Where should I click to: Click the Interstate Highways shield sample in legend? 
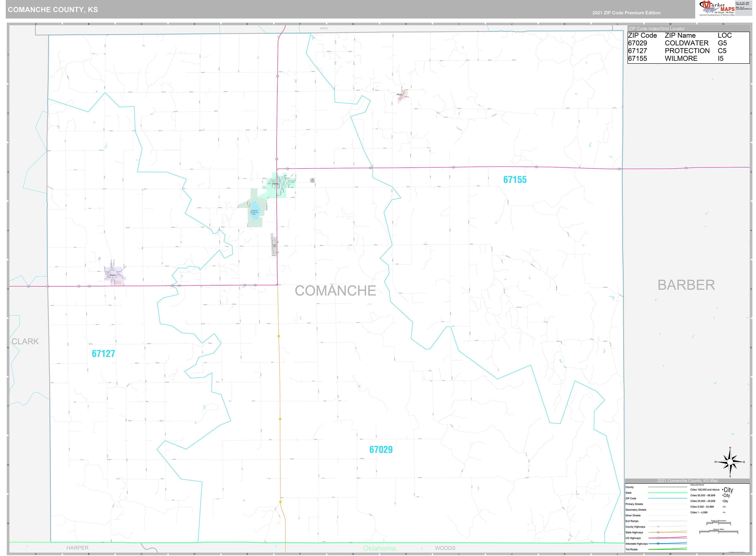[x=658, y=544]
